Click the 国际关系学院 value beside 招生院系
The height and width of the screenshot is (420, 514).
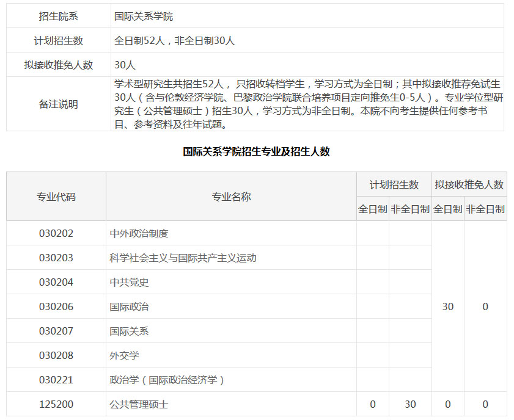tap(147, 16)
